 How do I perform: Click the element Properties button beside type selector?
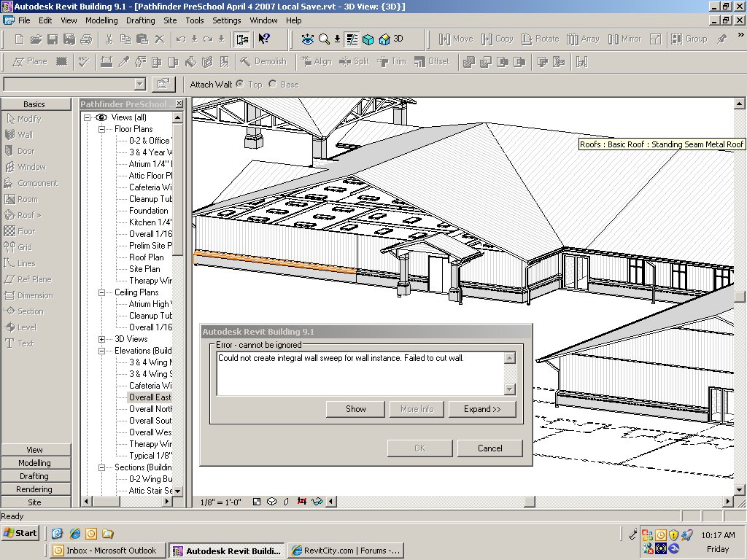click(x=163, y=84)
